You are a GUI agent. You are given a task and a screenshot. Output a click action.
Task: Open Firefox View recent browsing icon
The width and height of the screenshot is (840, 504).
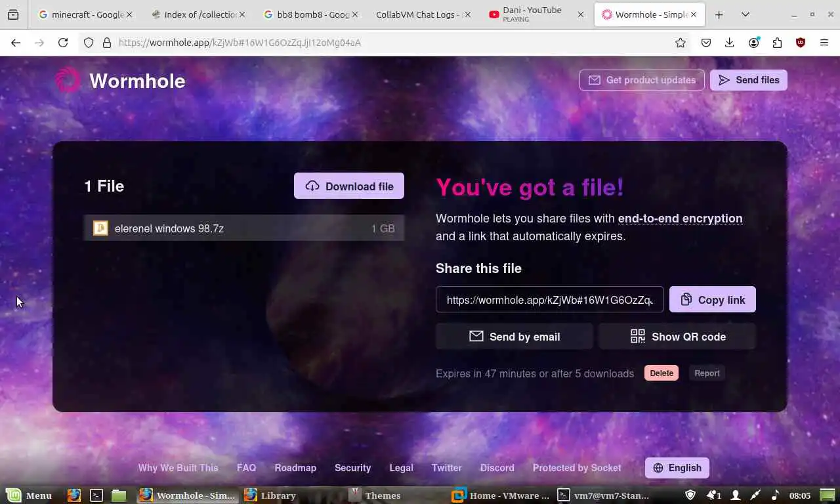(x=13, y=14)
